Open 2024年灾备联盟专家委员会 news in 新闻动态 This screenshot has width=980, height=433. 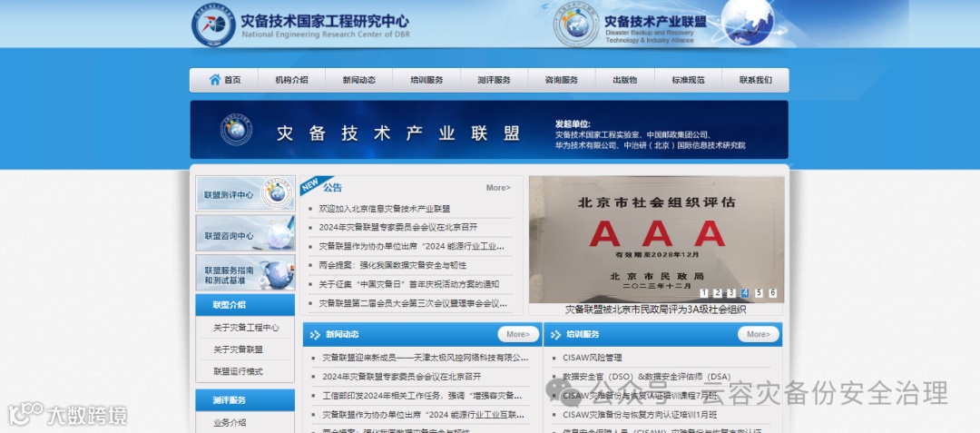click(402, 377)
